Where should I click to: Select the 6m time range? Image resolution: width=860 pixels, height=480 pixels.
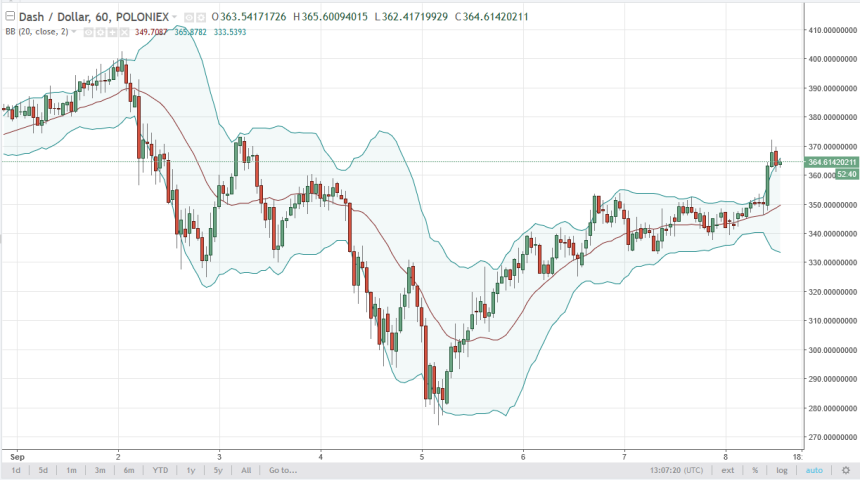pos(129,470)
